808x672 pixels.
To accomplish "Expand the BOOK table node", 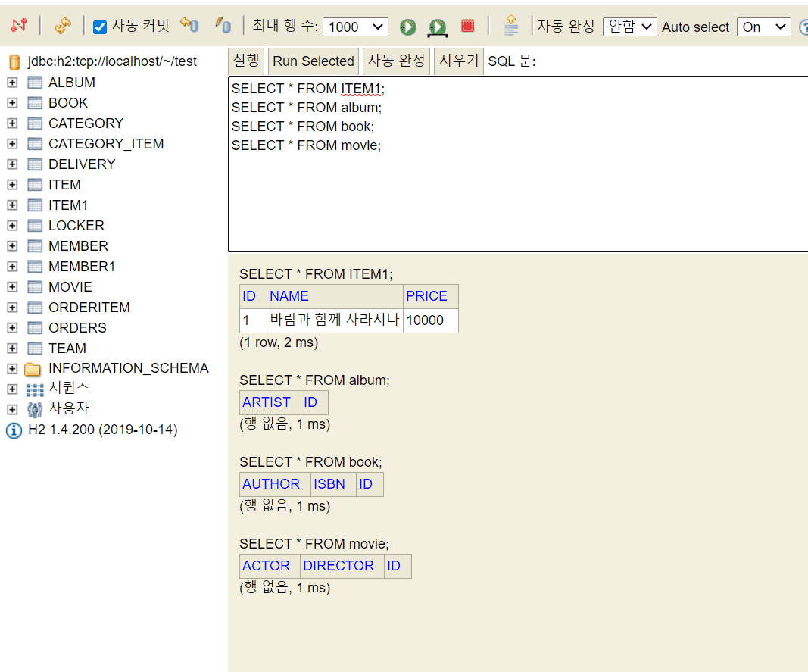I will click(x=12, y=103).
